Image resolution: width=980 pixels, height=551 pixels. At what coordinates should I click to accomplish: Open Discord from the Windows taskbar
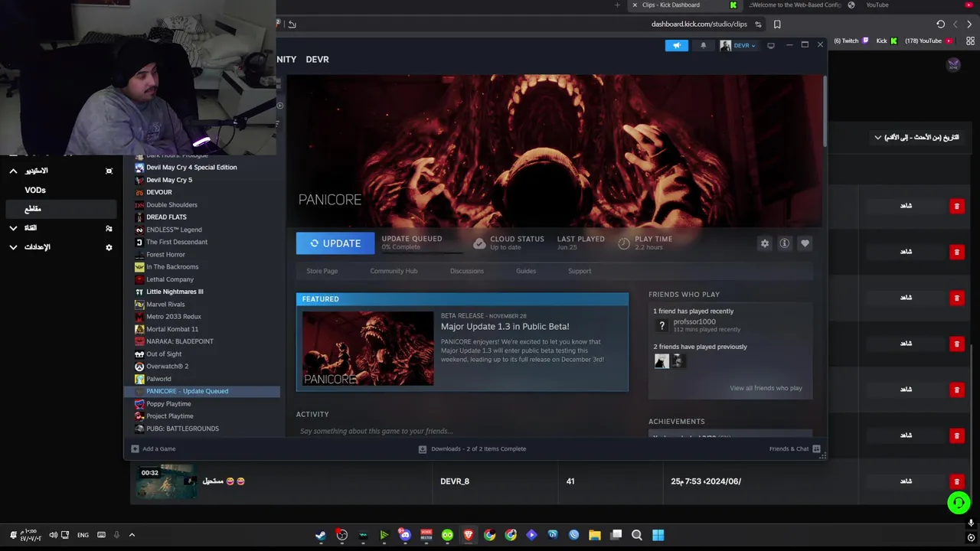(x=404, y=535)
